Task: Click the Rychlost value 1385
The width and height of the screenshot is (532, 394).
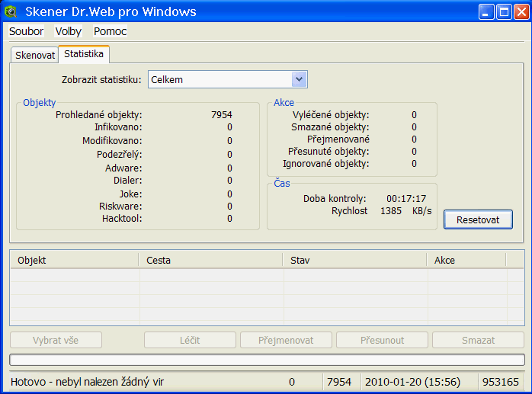Action: pyautogui.click(x=391, y=211)
